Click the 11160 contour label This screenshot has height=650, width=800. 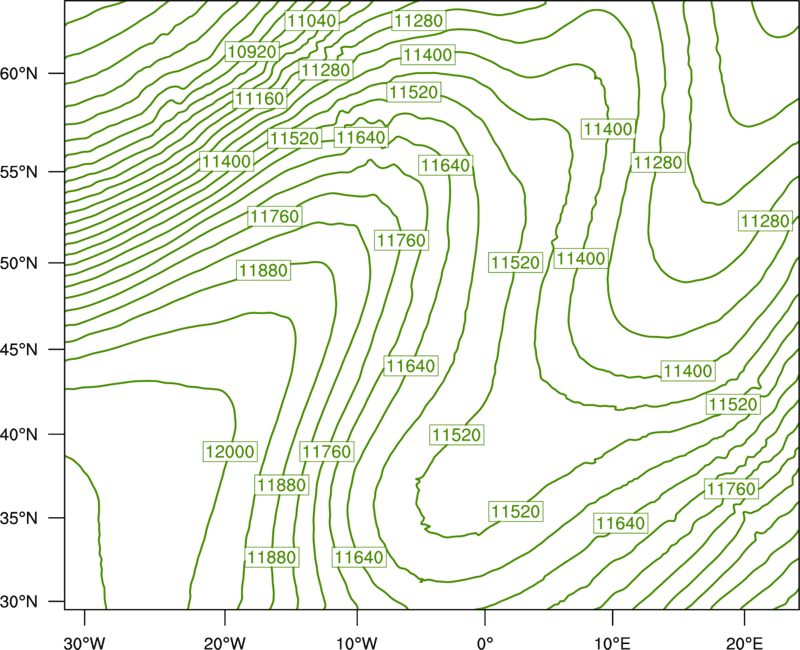click(259, 98)
